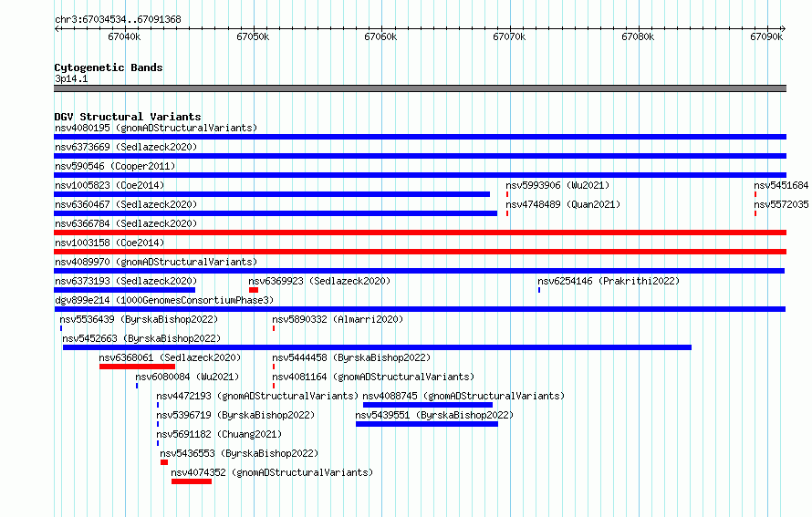Select the nsv4748489 Quan2021 label
812x517 pixels.
563,204
